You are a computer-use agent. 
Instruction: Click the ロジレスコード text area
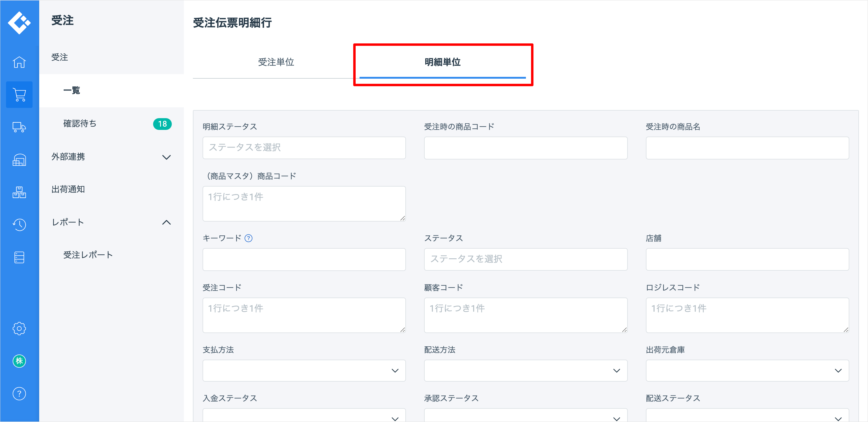pyautogui.click(x=747, y=315)
